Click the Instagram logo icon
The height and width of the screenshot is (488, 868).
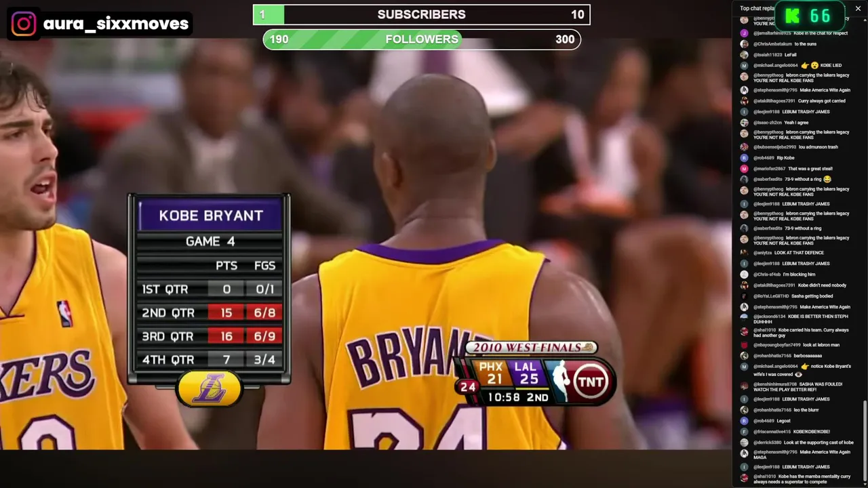point(23,24)
